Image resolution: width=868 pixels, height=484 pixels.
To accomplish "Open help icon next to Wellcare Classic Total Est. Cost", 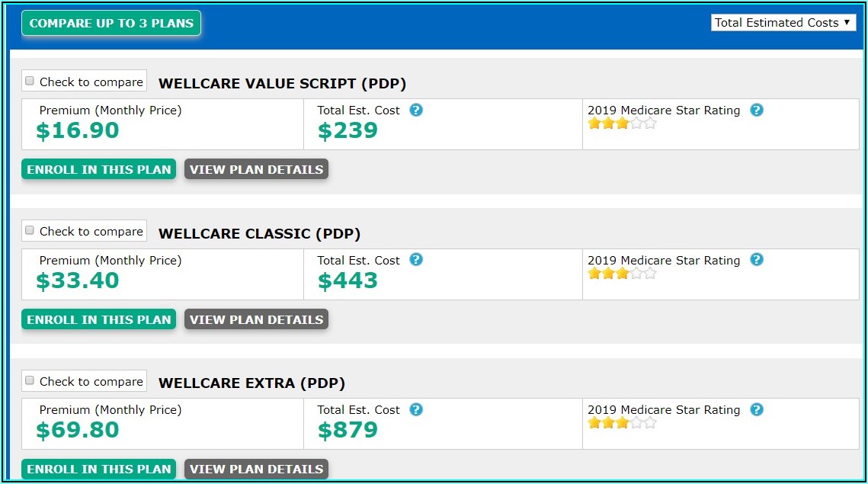I will [416, 260].
